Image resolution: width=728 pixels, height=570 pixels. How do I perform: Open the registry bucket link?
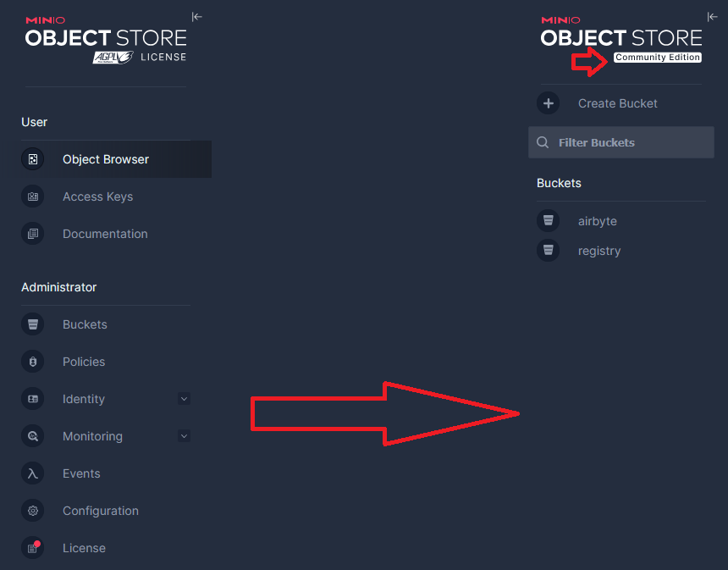tap(599, 250)
